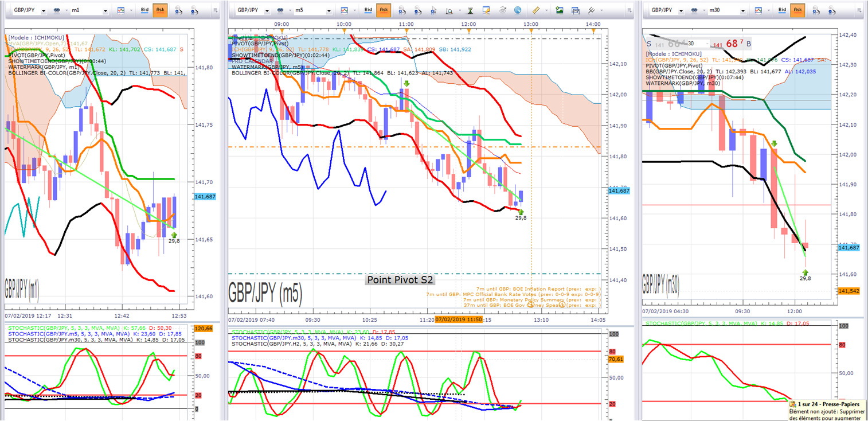Click the eye refresh icon in m5 toolbar
This screenshot has height=421, width=868.
click(x=502, y=10)
